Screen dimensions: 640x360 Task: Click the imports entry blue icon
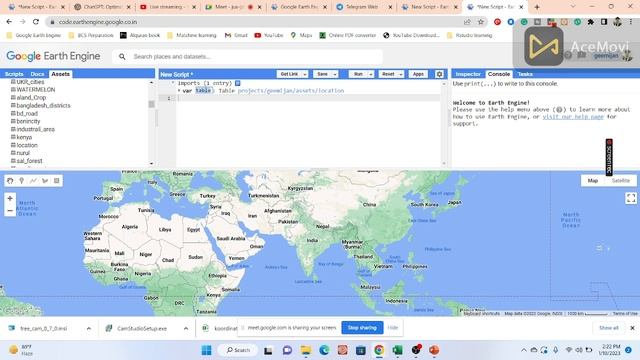click(x=238, y=83)
